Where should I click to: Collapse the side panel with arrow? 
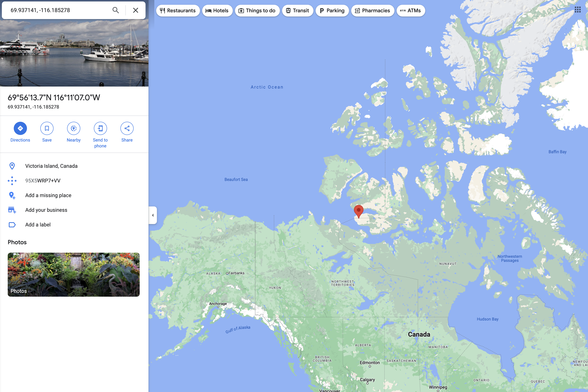[x=153, y=215]
